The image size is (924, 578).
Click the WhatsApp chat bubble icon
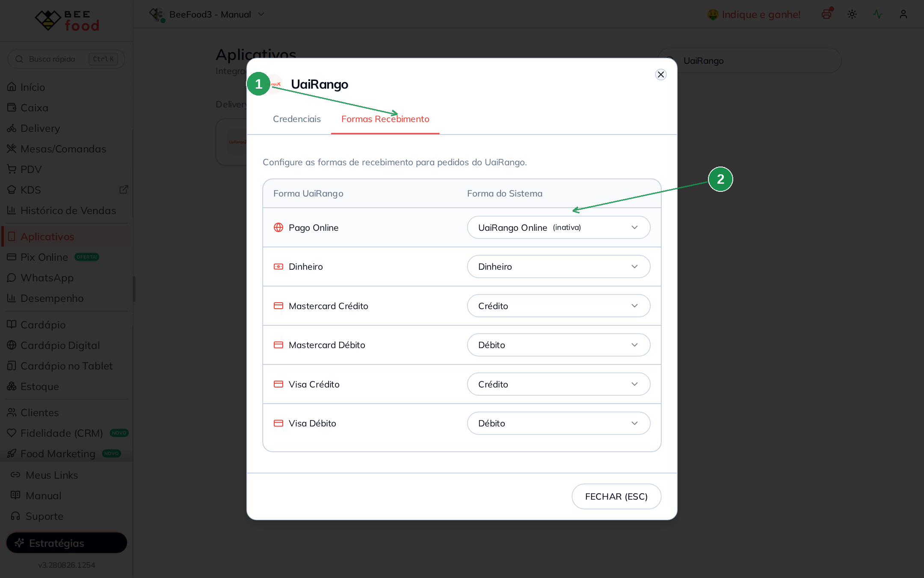pos(12,277)
